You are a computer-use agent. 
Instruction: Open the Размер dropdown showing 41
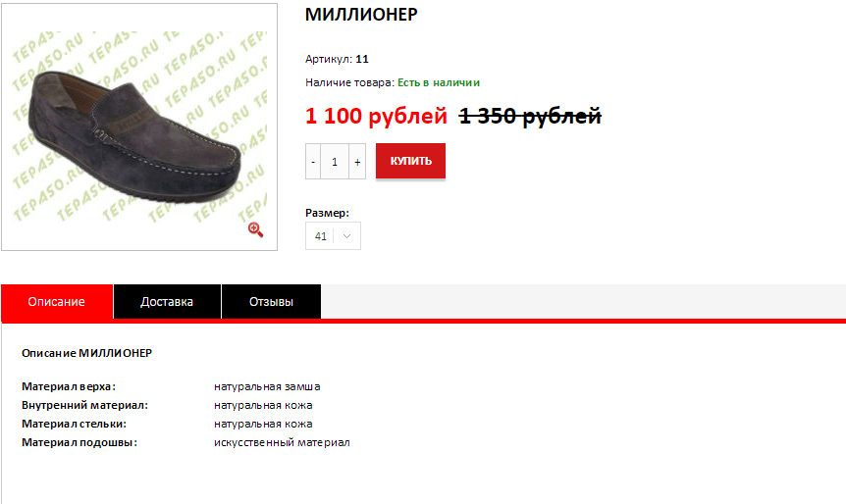(333, 236)
